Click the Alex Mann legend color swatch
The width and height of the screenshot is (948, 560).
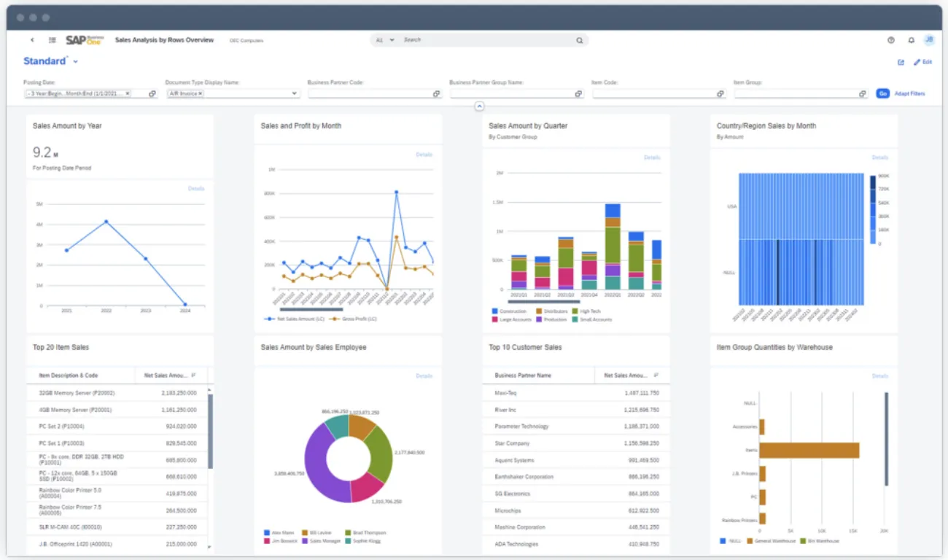[268, 532]
